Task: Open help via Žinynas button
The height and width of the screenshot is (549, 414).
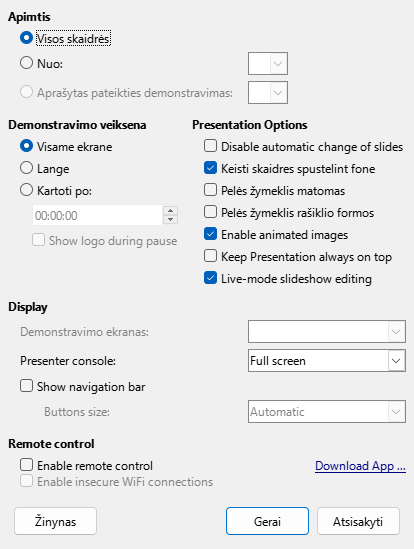Action: (x=55, y=521)
